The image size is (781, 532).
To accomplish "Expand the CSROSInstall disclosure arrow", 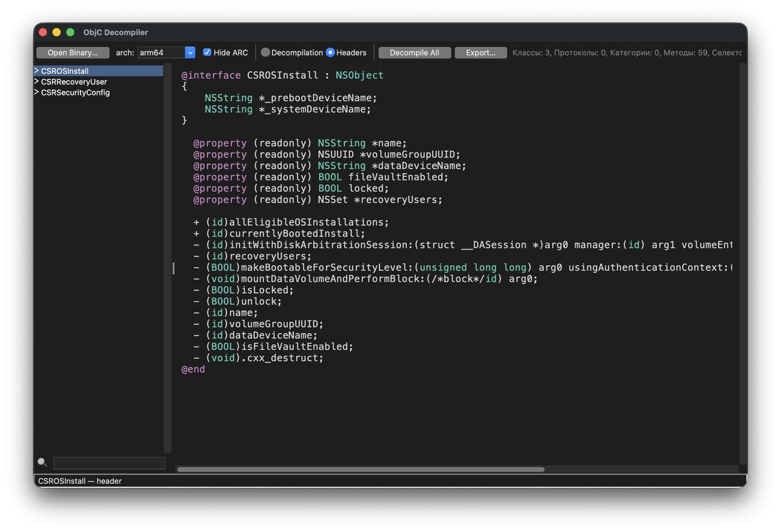I will [36, 71].
